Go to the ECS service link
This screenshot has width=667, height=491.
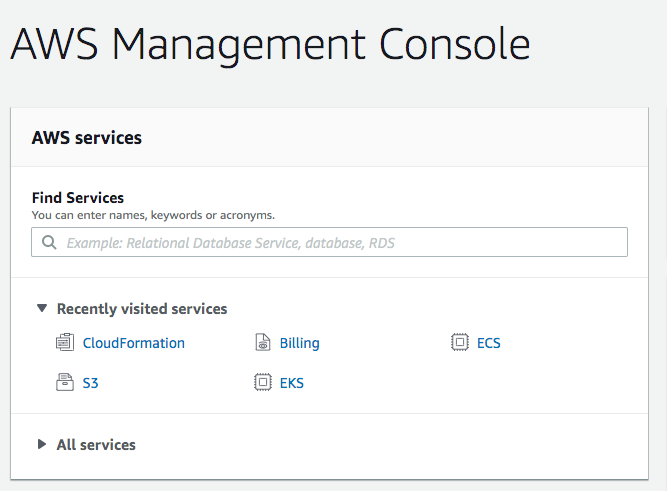(488, 343)
